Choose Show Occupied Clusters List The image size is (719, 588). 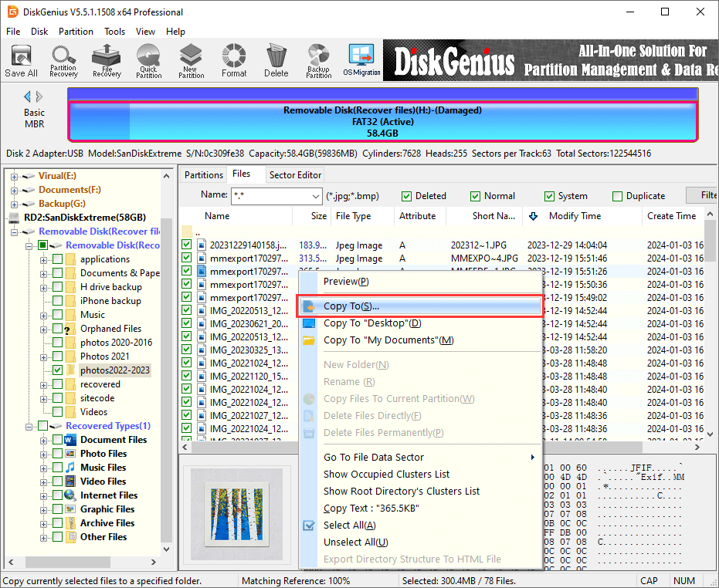[x=387, y=475]
